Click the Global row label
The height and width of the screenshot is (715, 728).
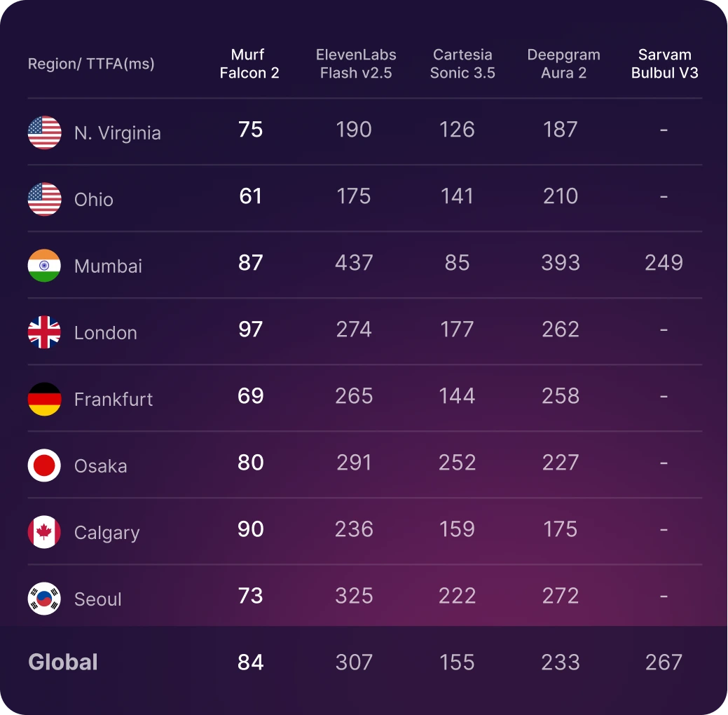pos(62,662)
